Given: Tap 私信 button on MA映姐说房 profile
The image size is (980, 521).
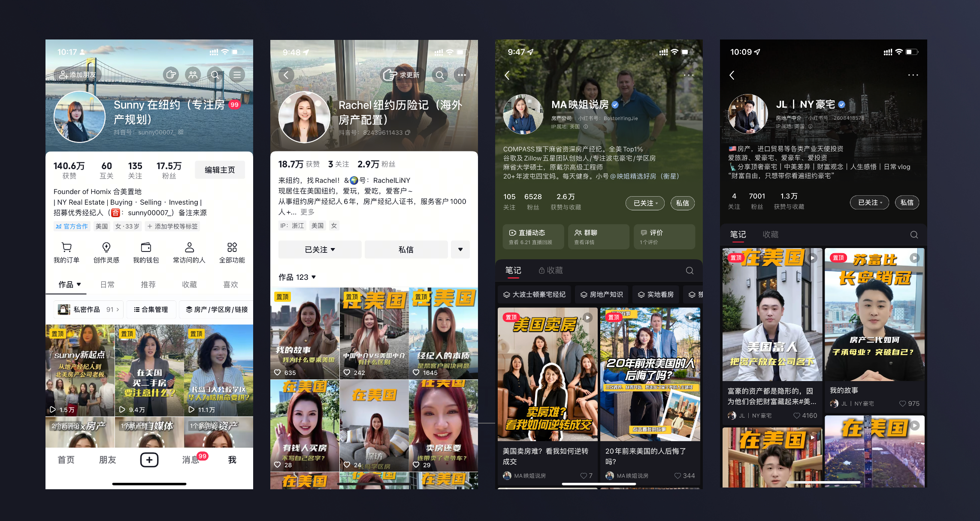Looking at the screenshot, I should point(682,203).
